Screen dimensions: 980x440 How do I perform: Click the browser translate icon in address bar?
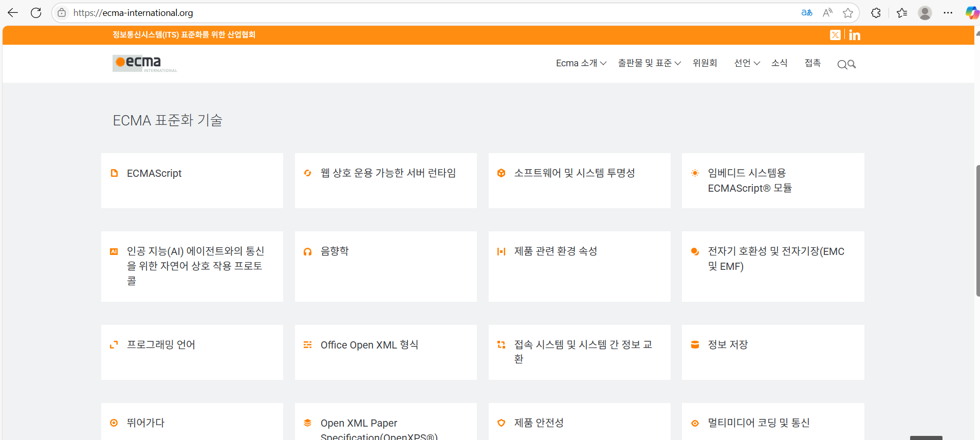coord(806,13)
